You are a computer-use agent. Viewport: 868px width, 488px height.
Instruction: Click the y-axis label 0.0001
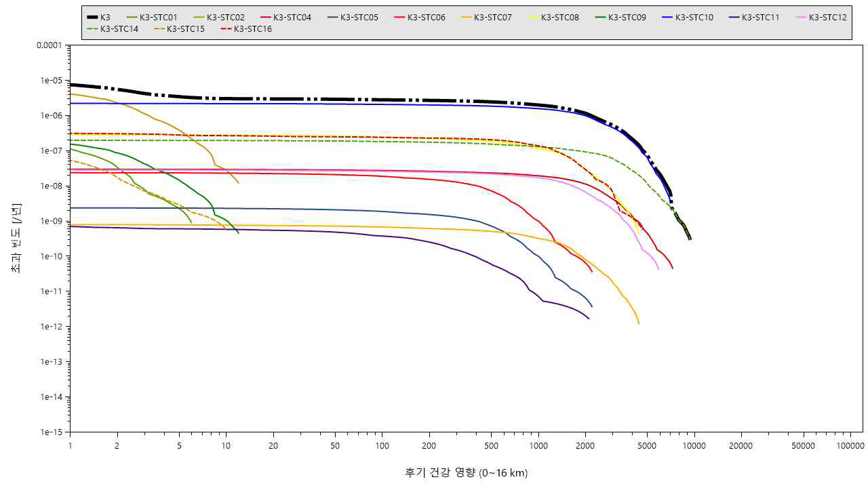point(50,45)
